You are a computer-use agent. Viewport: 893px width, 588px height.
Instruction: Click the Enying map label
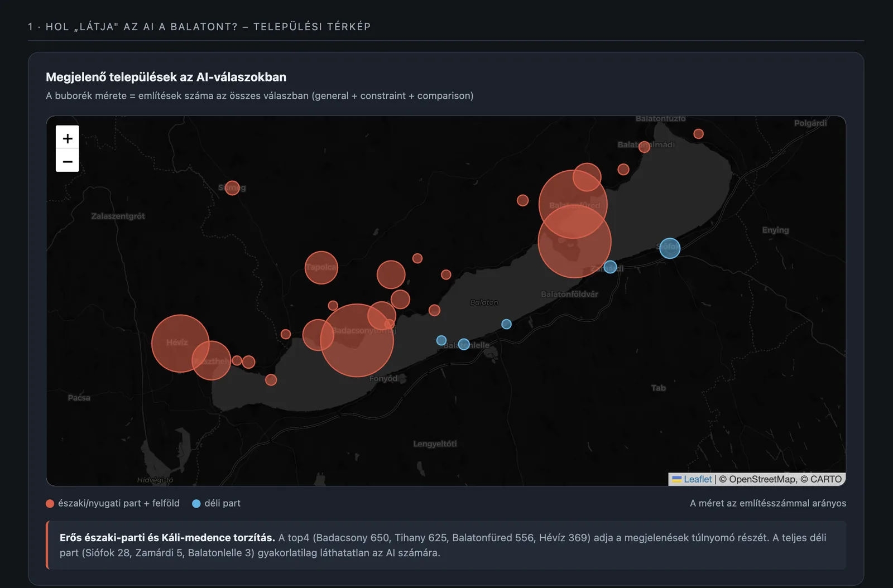(776, 230)
